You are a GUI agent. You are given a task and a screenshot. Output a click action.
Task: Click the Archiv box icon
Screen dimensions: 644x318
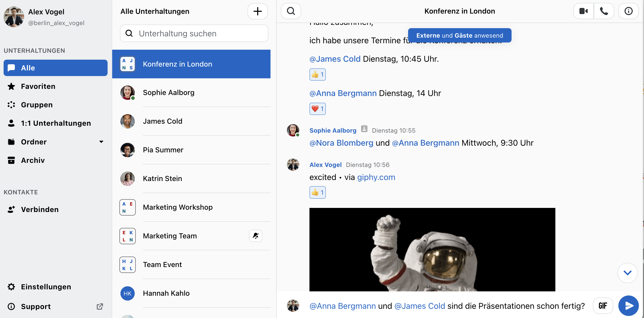click(11, 160)
